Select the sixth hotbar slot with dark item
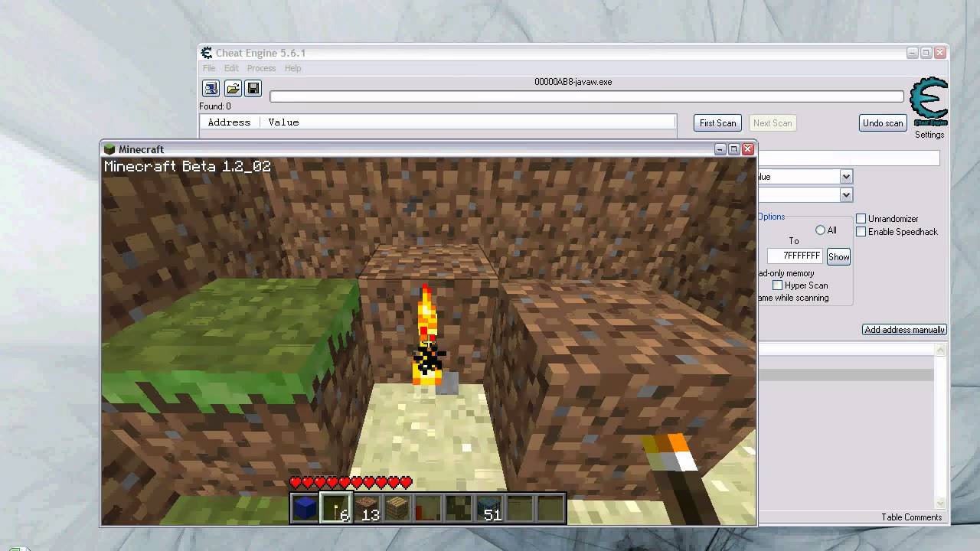The height and width of the screenshot is (551, 980). [458, 509]
